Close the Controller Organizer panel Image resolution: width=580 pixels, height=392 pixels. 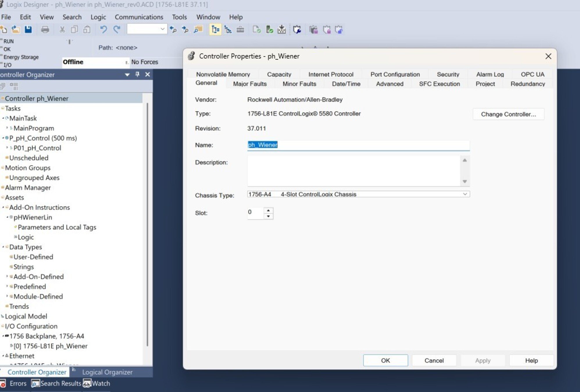pos(147,75)
